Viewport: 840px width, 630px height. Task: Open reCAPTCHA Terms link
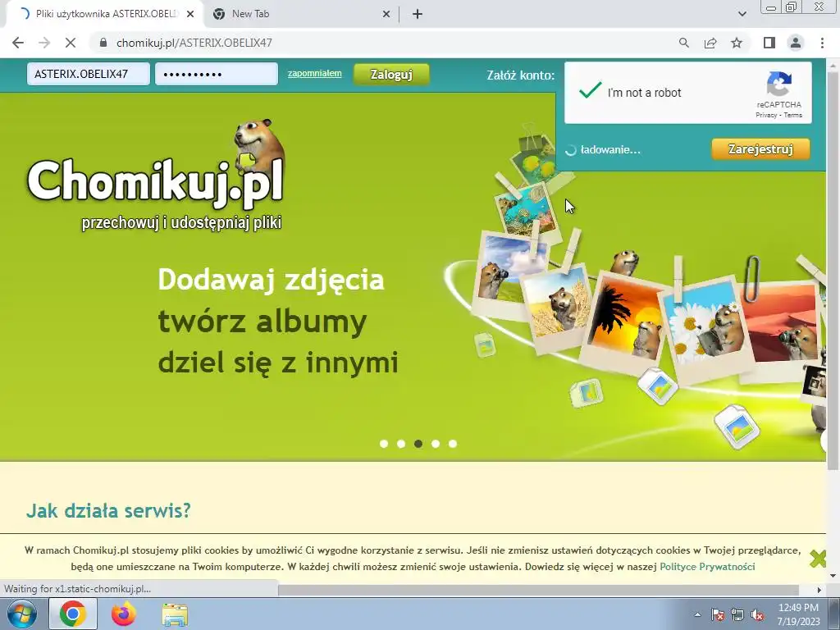click(793, 115)
